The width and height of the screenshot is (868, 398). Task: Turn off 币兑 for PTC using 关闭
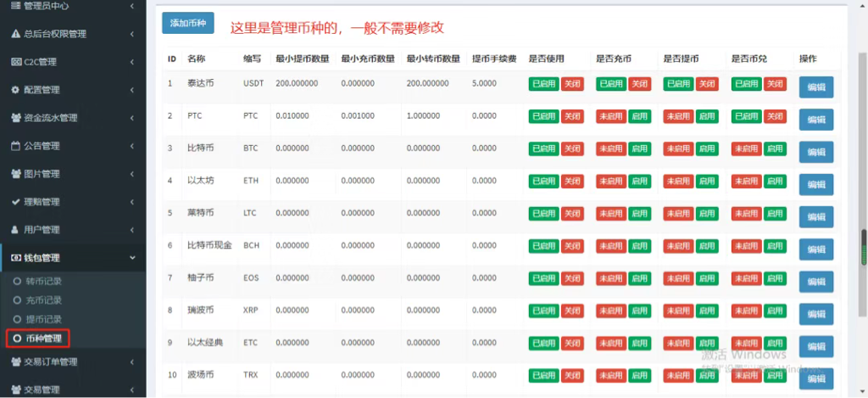[775, 116]
